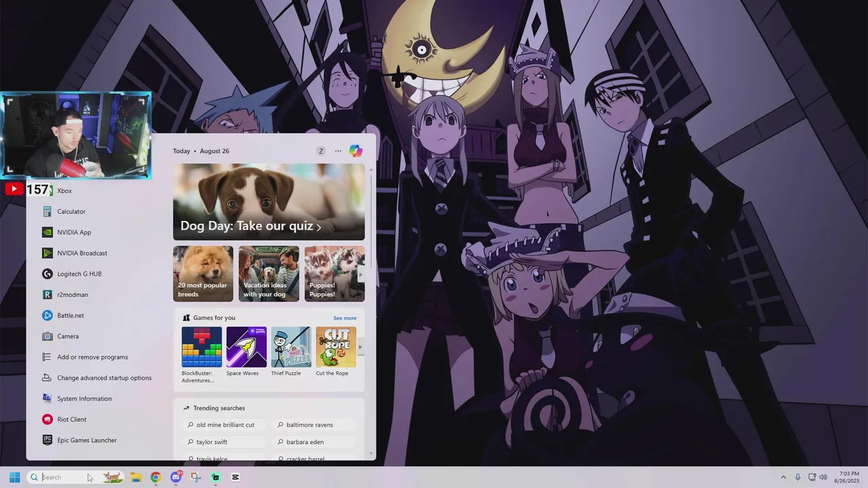Play the Thief Puzzle game
868x488 pixels.
(291, 352)
